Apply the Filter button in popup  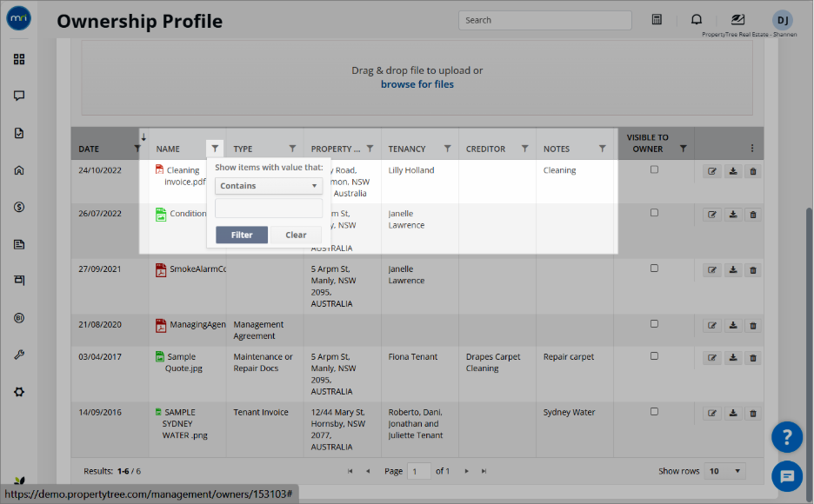(242, 235)
